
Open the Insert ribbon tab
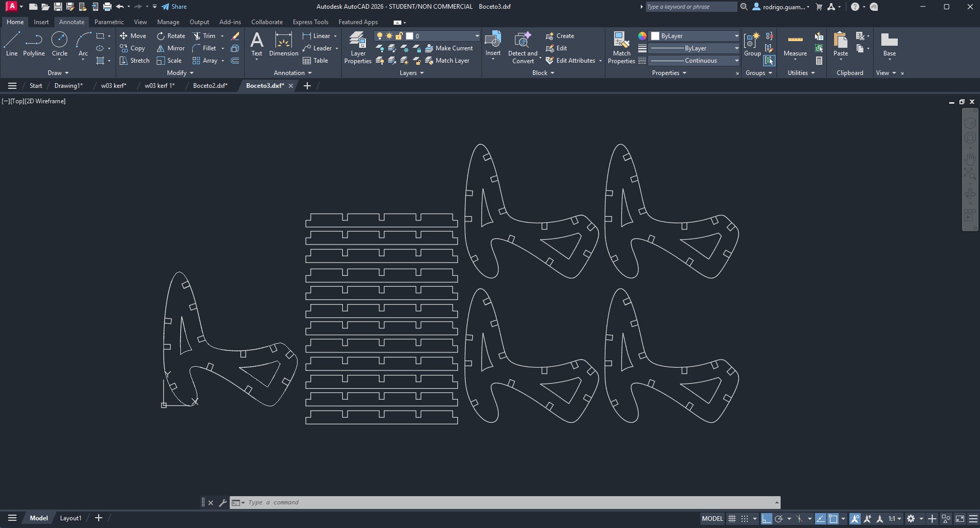41,22
